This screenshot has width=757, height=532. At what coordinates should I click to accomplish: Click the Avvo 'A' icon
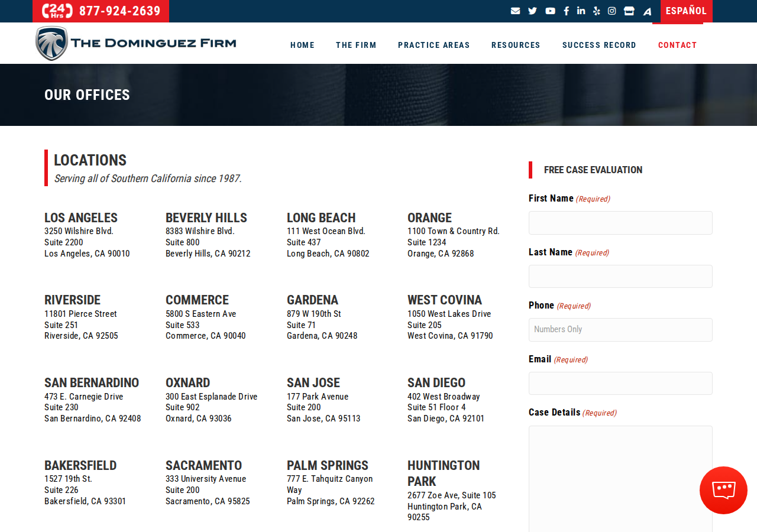(647, 11)
